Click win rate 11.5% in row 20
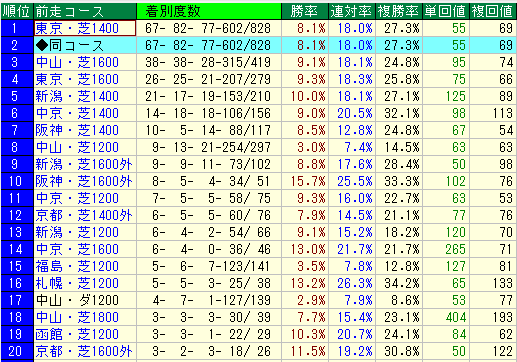Image resolution: width=517 pixels, height=362 pixels. 308,351
